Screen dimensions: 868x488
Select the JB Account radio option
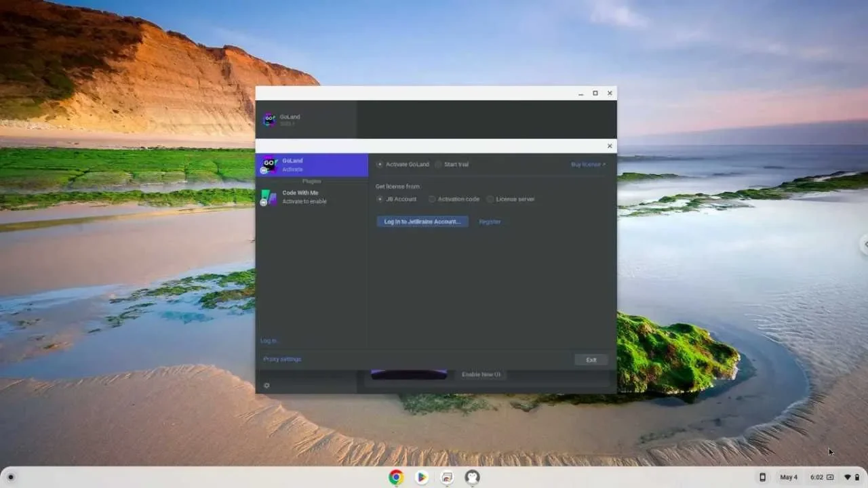[380, 199]
